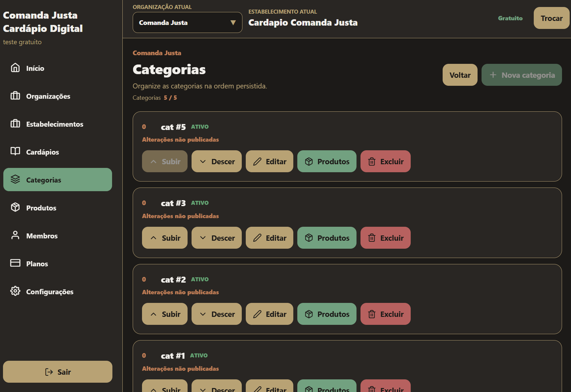Viewport: 571px width, 392px height.
Task: Click the Configurações gear icon
Action: (x=15, y=291)
